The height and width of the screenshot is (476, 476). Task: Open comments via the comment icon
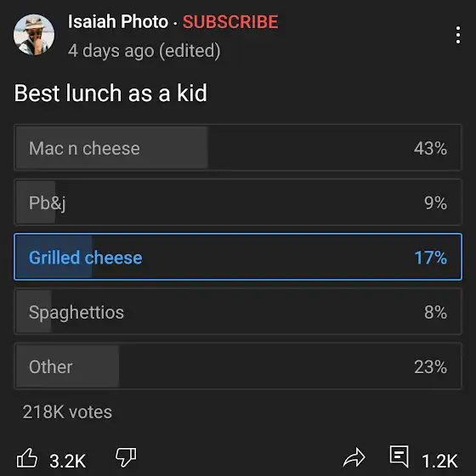point(399,456)
